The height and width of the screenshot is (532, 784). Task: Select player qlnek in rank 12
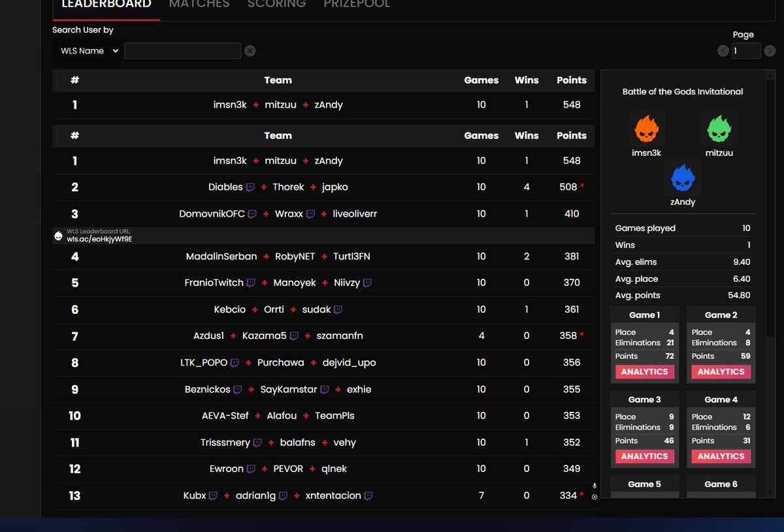click(x=334, y=469)
